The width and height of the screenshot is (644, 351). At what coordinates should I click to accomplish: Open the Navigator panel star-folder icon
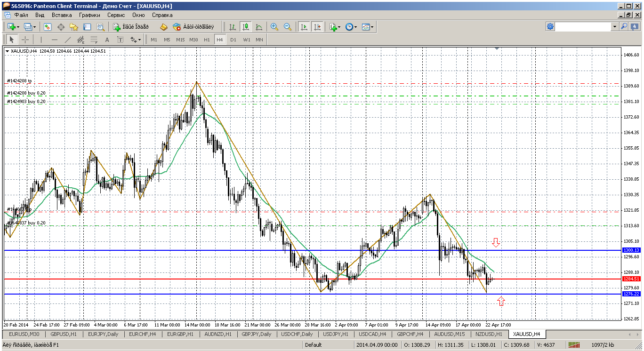click(74, 27)
